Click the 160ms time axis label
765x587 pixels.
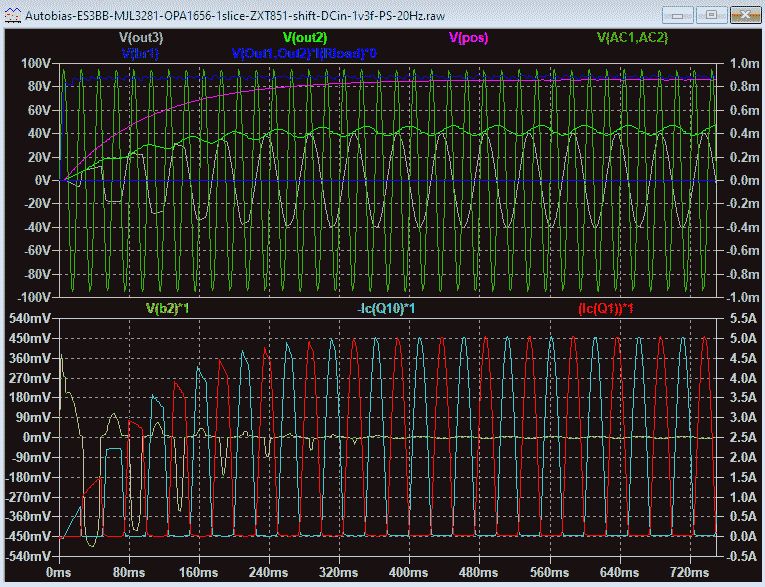point(199,572)
